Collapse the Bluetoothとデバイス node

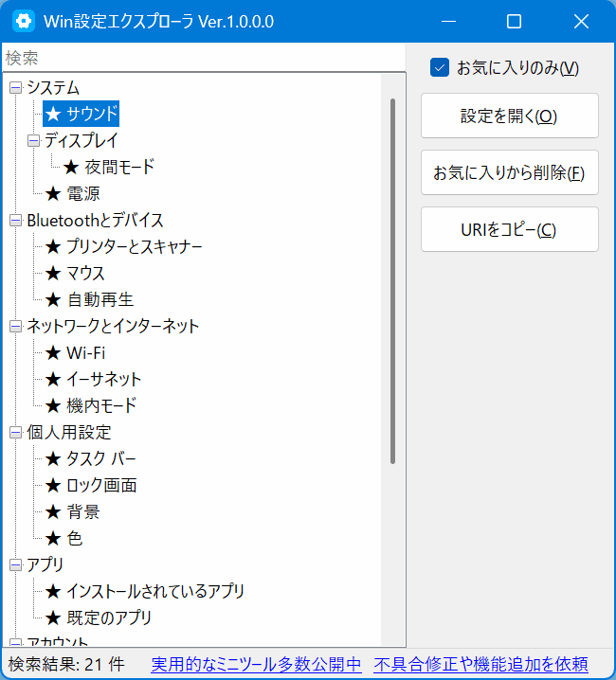coord(15,221)
